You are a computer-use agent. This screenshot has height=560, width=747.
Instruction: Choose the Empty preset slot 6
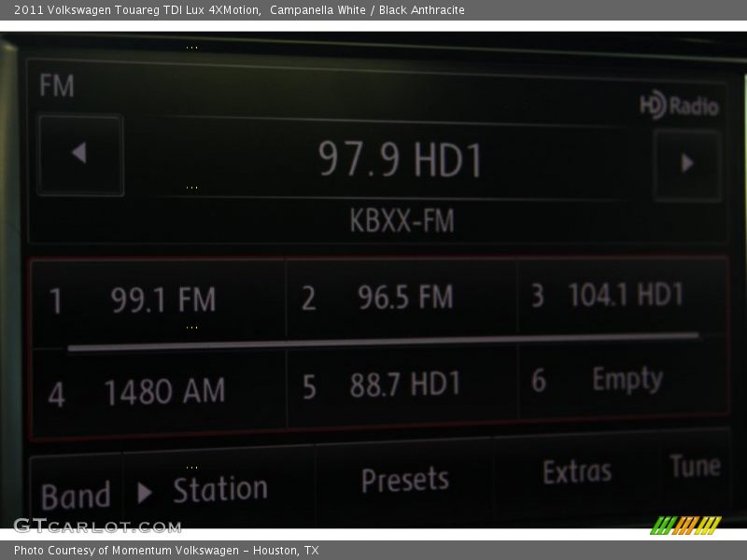(x=622, y=380)
